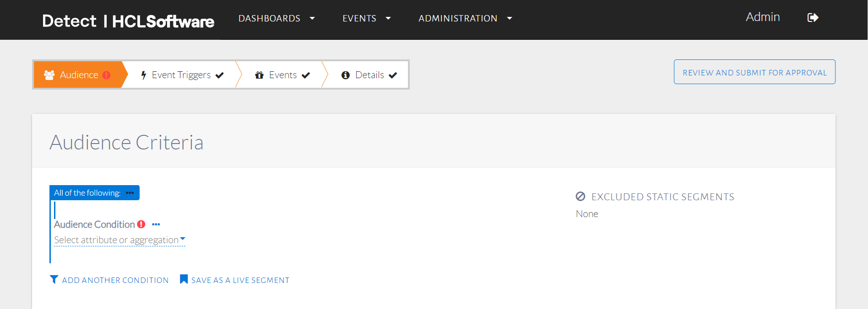Click Review and Submit for Approval button

[x=754, y=72]
